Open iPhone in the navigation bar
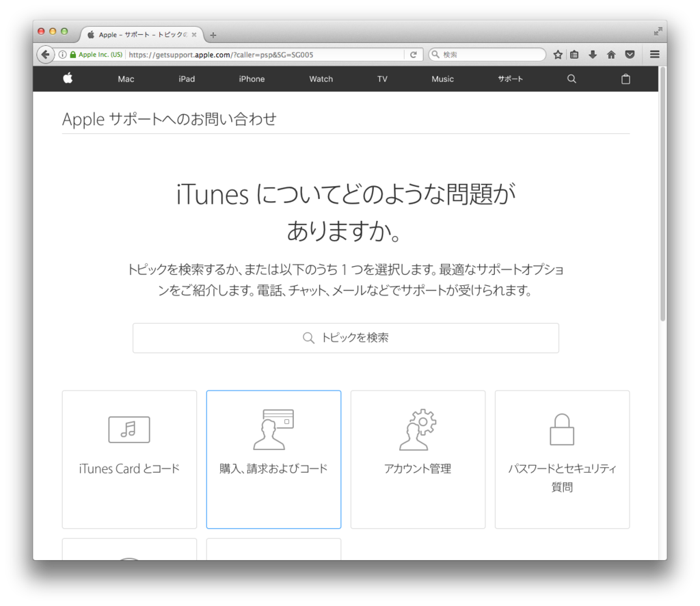Screen dimensions: 700x606 click(x=252, y=79)
